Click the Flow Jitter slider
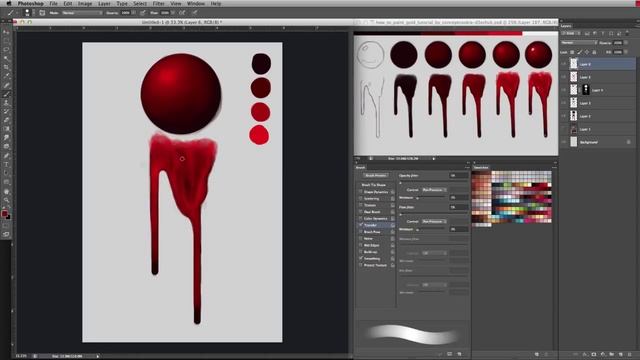The width and height of the screenshot is (640, 360). (433, 214)
